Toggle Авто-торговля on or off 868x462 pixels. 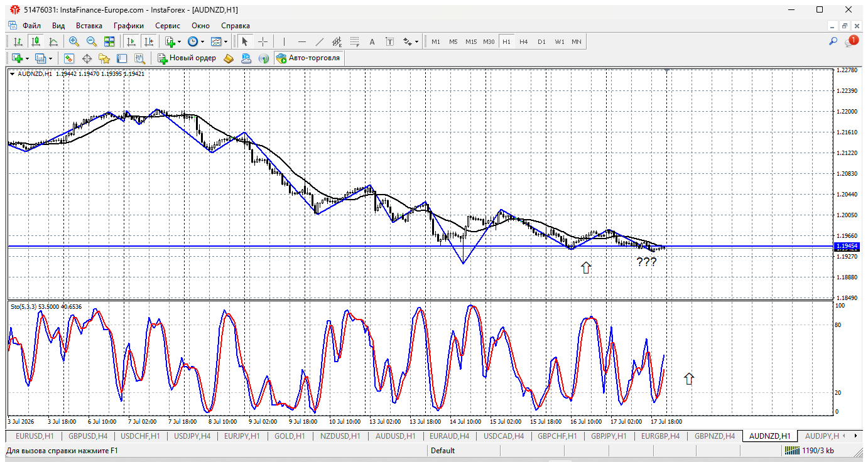point(308,58)
